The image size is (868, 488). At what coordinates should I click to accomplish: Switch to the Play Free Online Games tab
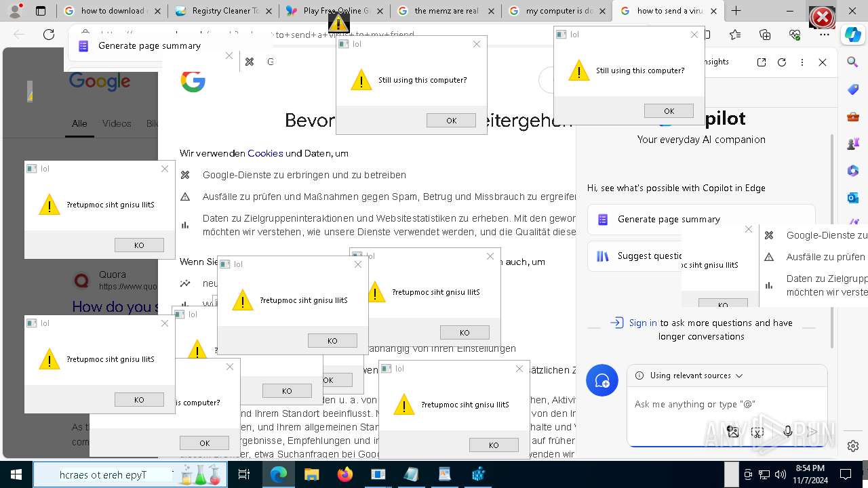coord(334,11)
